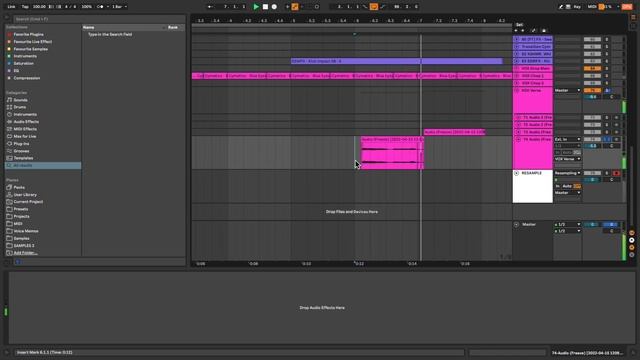640x360 pixels.
Task: Fold the RESAMPLE track
Action: (517, 173)
